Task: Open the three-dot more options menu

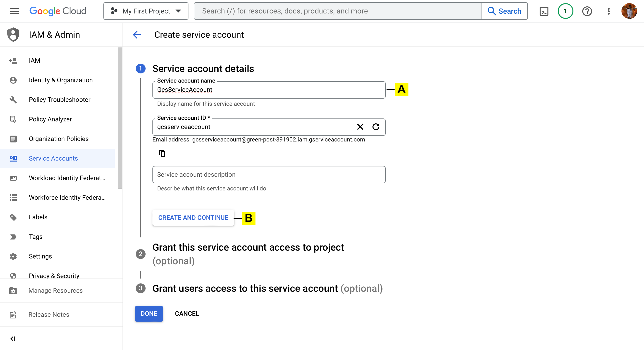Action: tap(608, 11)
